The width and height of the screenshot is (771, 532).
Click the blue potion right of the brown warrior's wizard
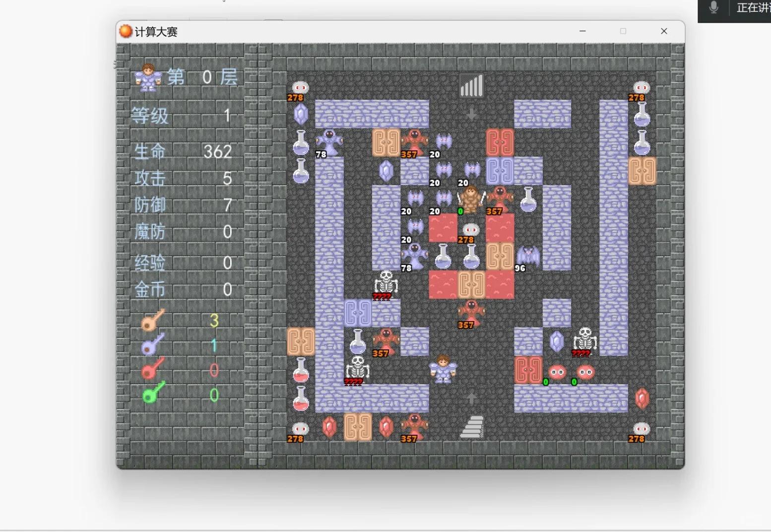click(x=528, y=199)
